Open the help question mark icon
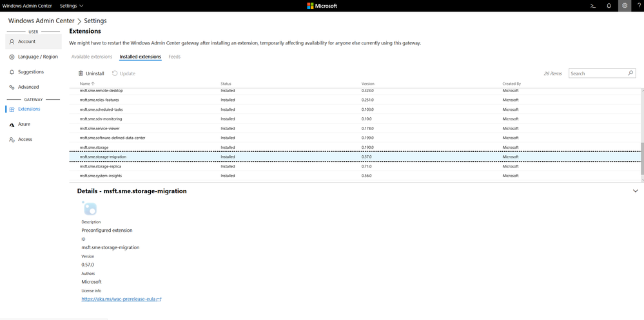 (639, 6)
